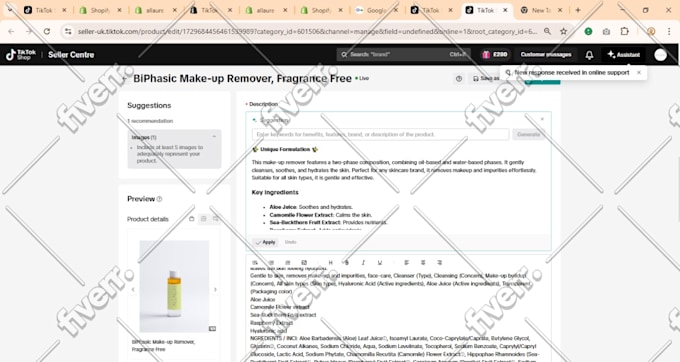680x362 pixels.
Task: Collapse the Images recommendation card
Action: point(214,137)
